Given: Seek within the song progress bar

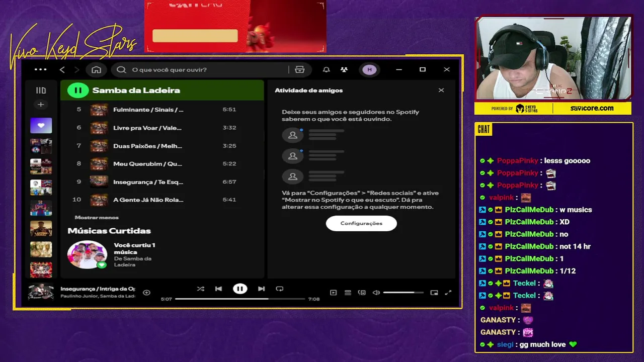Looking at the screenshot, I should 240,299.
